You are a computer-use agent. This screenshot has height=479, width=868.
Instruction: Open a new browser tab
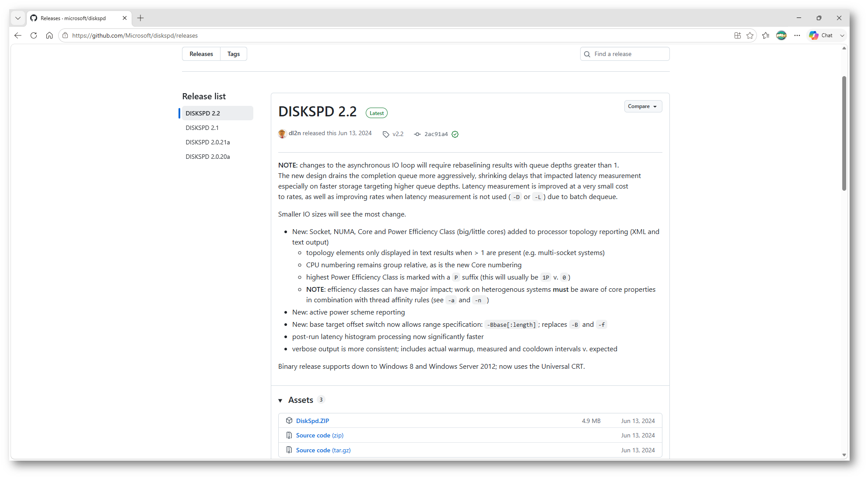tap(140, 18)
